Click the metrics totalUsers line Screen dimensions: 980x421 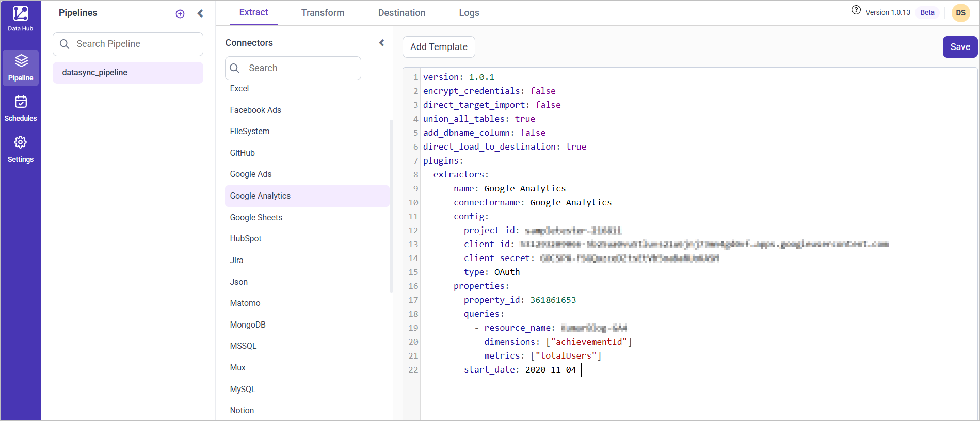tap(543, 356)
